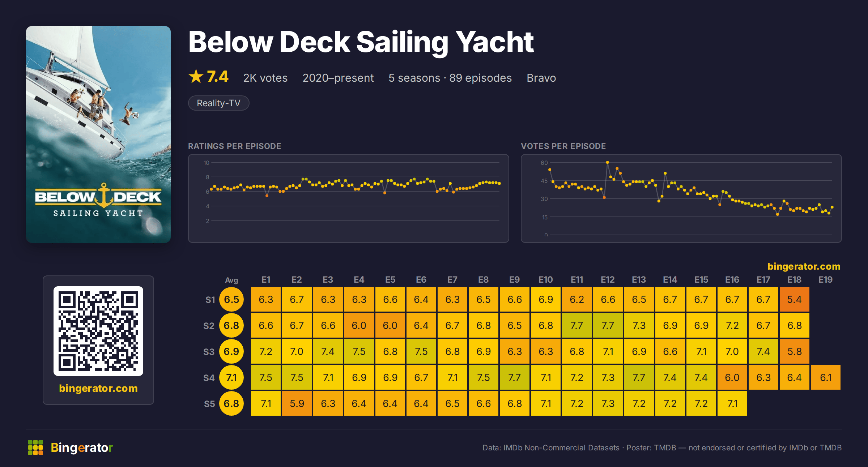Click the S5 average 6.8 circle

point(231,403)
